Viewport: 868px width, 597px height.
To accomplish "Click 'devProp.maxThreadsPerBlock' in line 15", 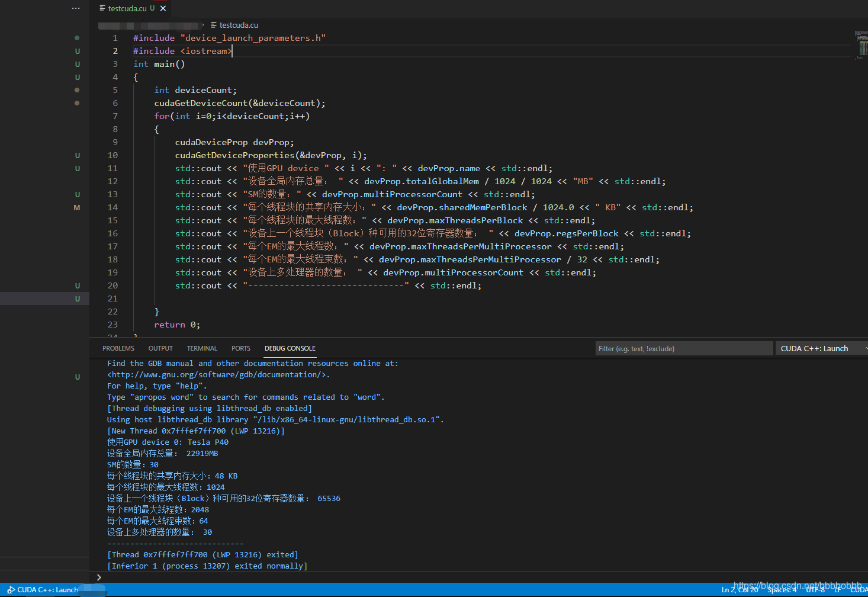I will (x=455, y=220).
